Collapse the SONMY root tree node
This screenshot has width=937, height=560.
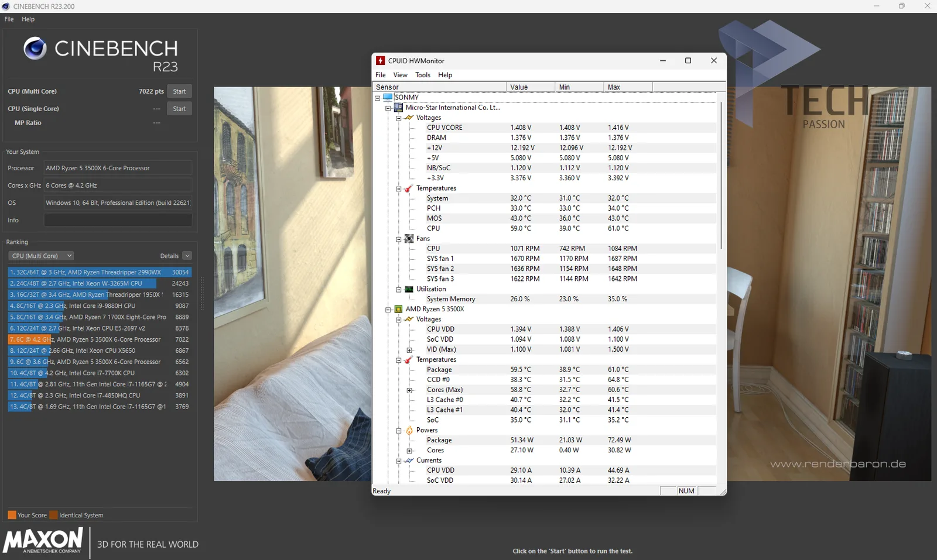tap(378, 98)
